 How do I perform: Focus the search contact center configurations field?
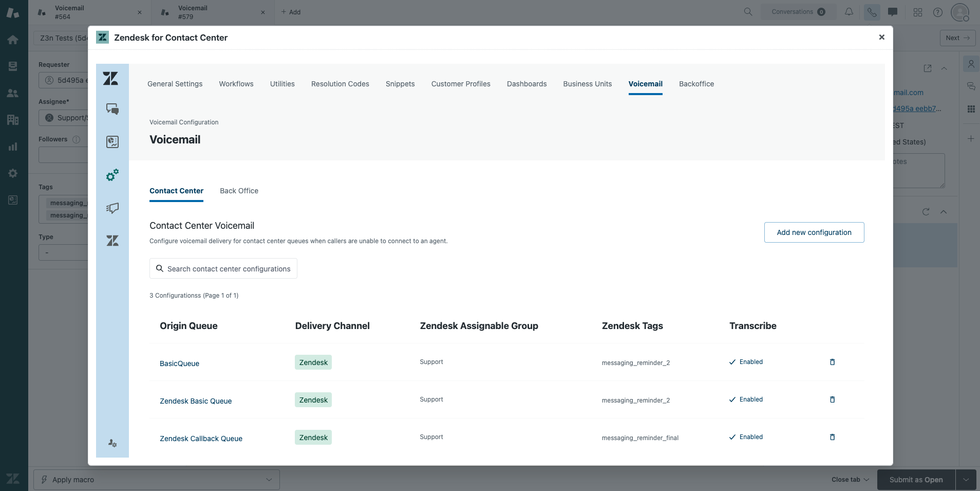coord(223,269)
